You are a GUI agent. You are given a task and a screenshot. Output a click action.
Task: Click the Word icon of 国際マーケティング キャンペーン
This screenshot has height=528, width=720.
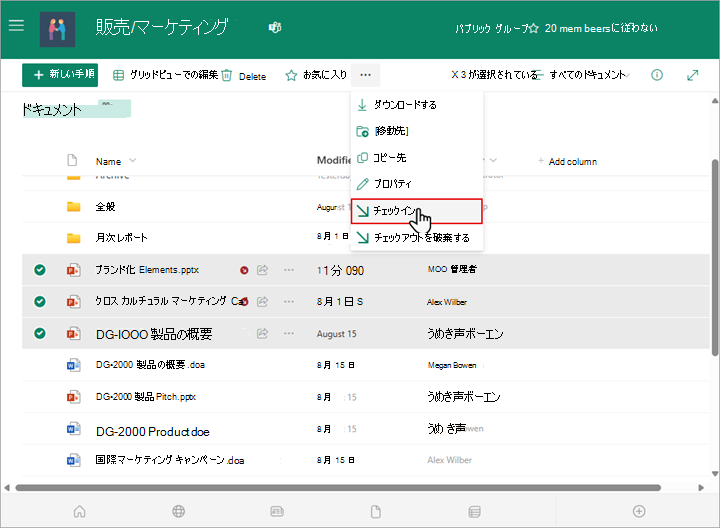pyautogui.click(x=73, y=460)
